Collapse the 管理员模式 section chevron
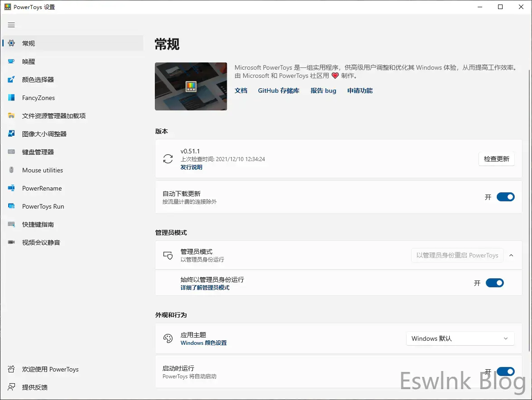The image size is (532, 400). [x=511, y=255]
